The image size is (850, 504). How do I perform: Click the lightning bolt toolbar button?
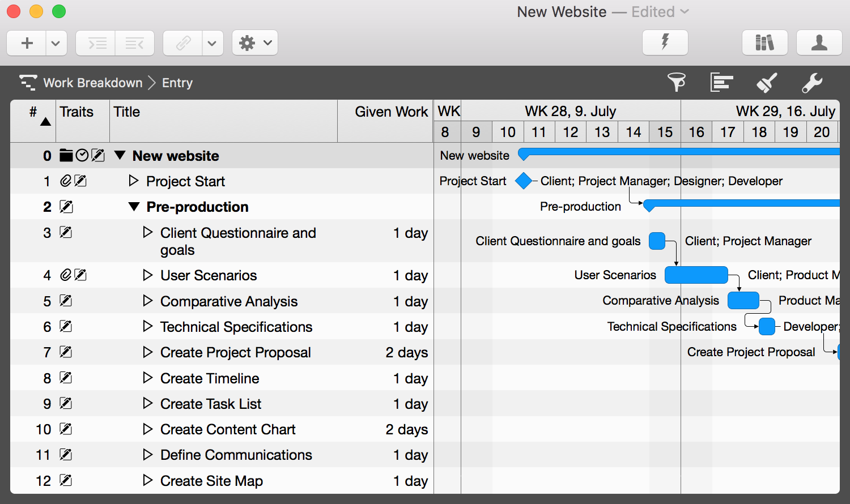pos(665,42)
